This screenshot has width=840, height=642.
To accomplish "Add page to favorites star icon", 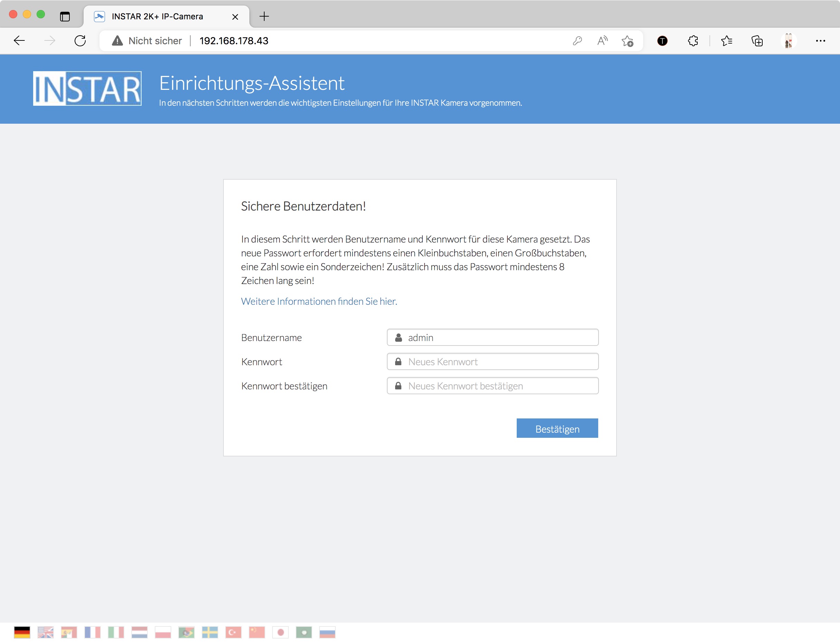I will pos(627,41).
